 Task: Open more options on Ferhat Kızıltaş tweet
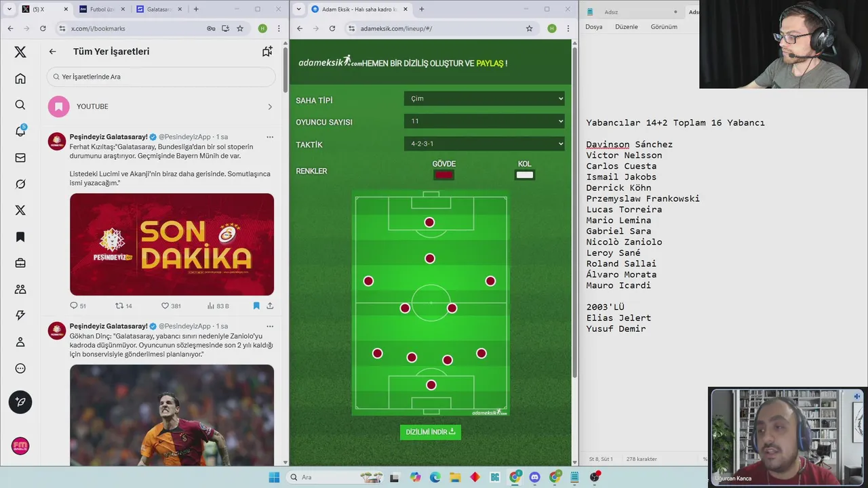[x=270, y=137]
